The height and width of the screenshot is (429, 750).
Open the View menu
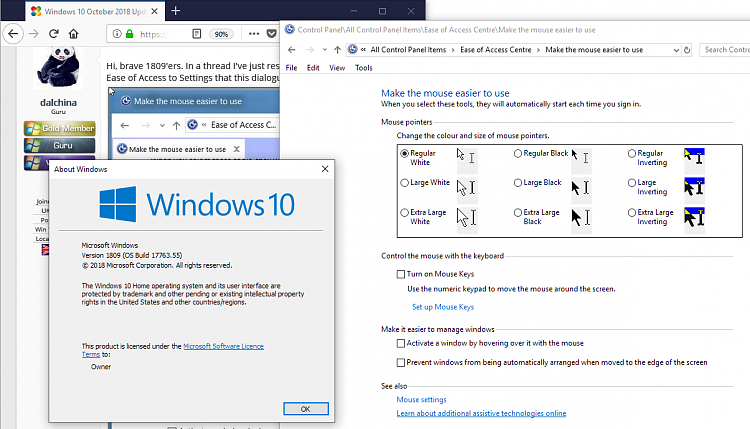point(337,68)
